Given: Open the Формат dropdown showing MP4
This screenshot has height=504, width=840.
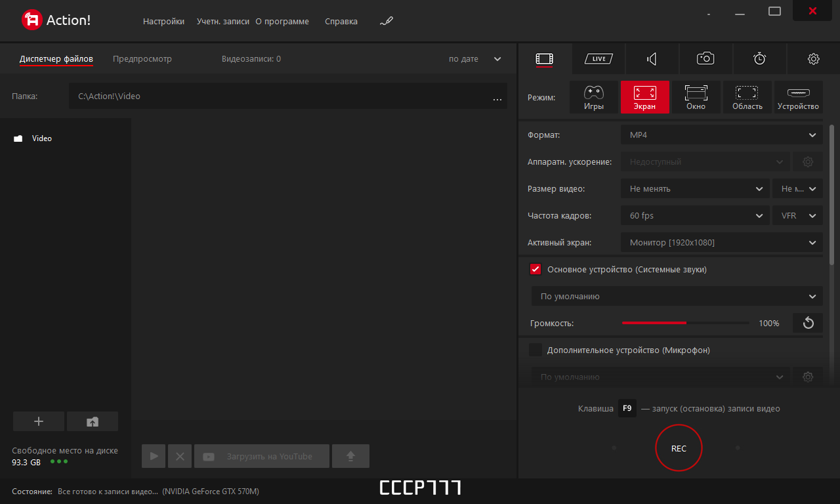Looking at the screenshot, I should click(721, 135).
